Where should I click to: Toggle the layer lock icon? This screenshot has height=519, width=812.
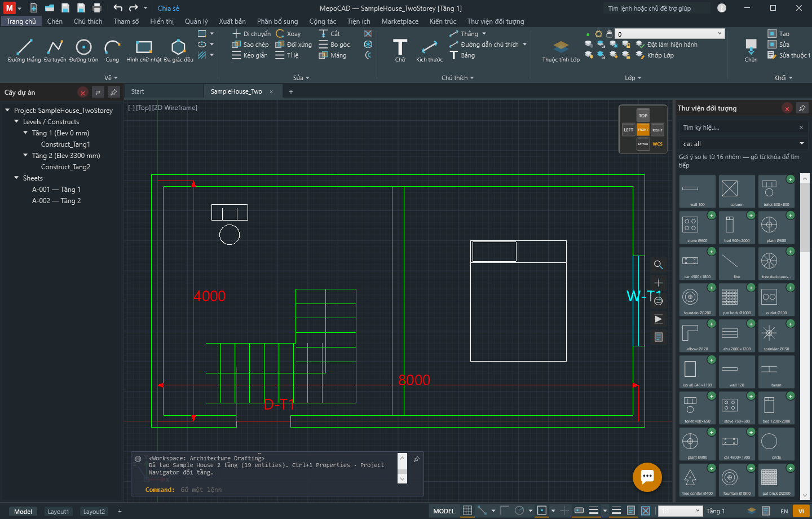click(x=609, y=34)
